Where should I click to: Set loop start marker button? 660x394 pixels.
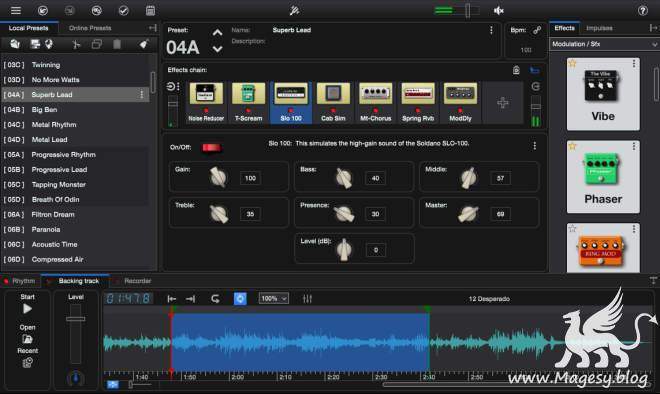[171, 299]
